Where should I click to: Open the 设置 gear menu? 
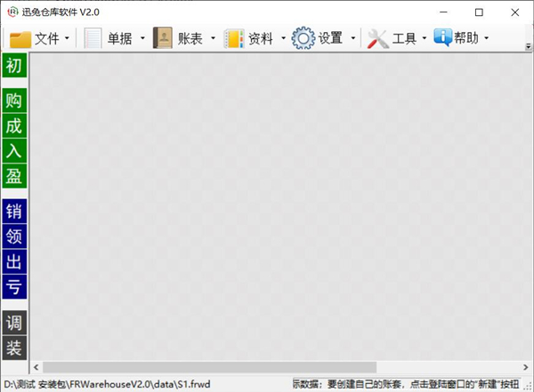324,38
